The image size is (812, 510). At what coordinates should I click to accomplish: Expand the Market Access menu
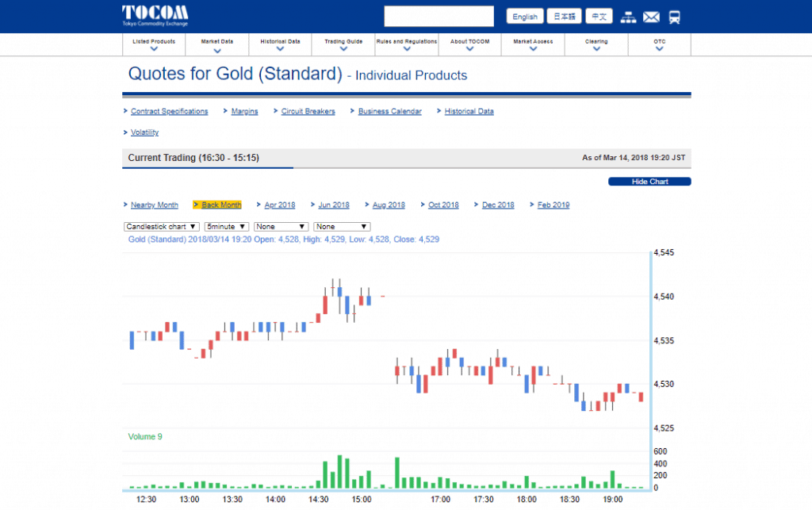533,44
